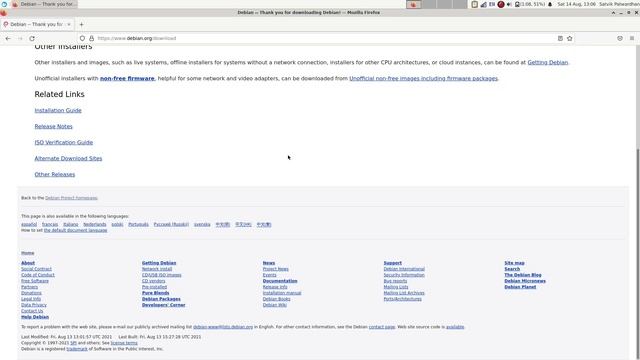Open Unofficial non-free images including firmware link
This screenshot has width=640, height=360.
(423, 78)
